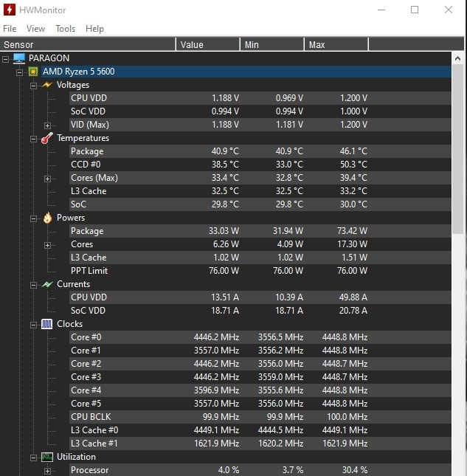The image size is (467, 476).
Task: Collapse the Powers section
Action: pos(33,219)
